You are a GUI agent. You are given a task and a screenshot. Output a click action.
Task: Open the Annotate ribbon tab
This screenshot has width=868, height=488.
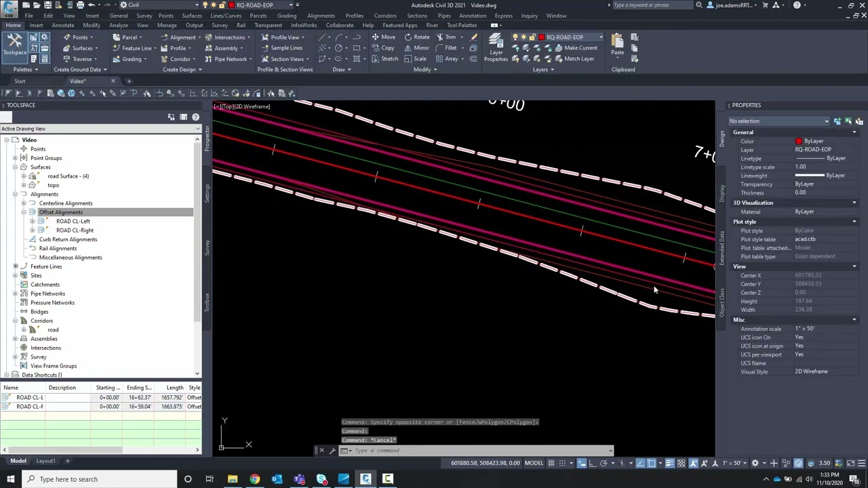pos(62,25)
